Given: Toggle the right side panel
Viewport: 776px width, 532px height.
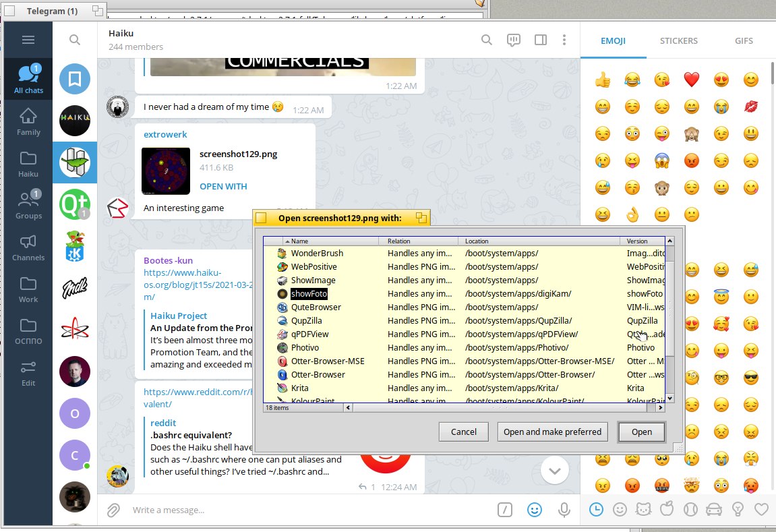Looking at the screenshot, I should pos(541,40).
